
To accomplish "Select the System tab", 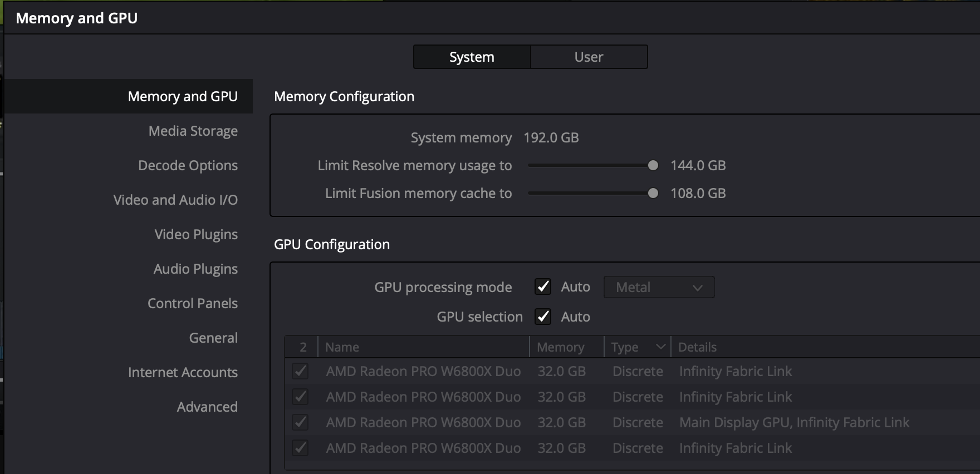I will pos(472,57).
